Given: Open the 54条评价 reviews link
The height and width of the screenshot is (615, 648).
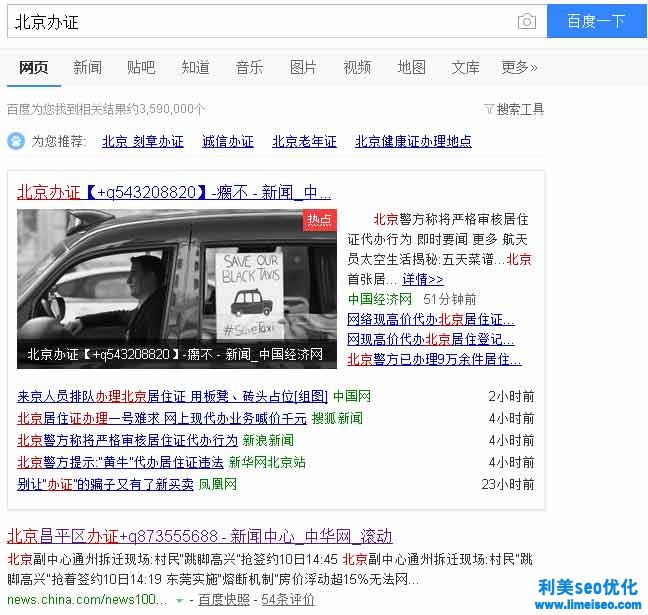Looking at the screenshot, I should (x=288, y=600).
